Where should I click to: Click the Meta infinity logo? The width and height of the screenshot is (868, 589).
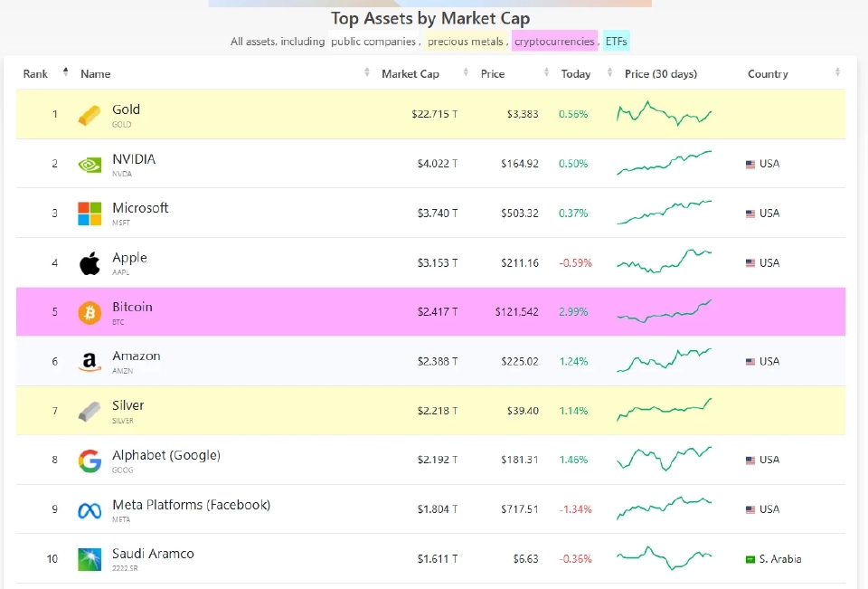(x=89, y=509)
